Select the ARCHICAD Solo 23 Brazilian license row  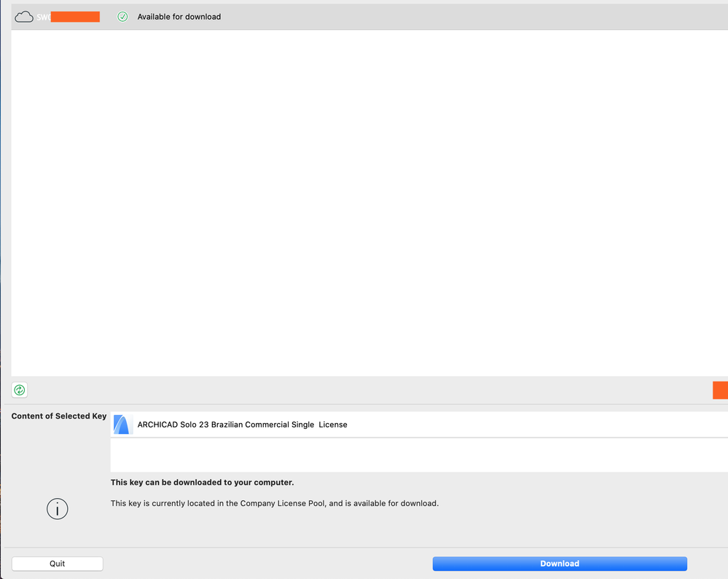tap(419, 424)
